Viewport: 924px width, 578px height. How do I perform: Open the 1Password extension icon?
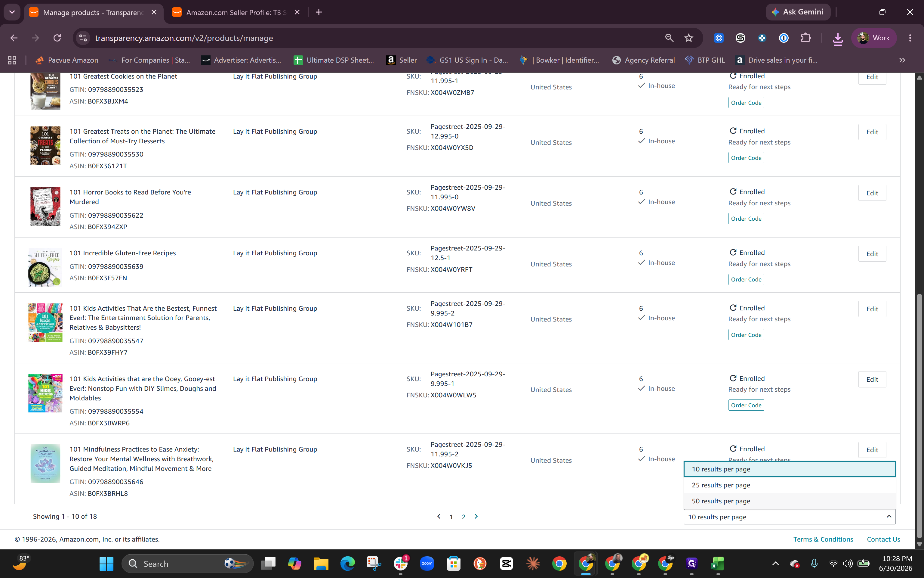pos(784,38)
